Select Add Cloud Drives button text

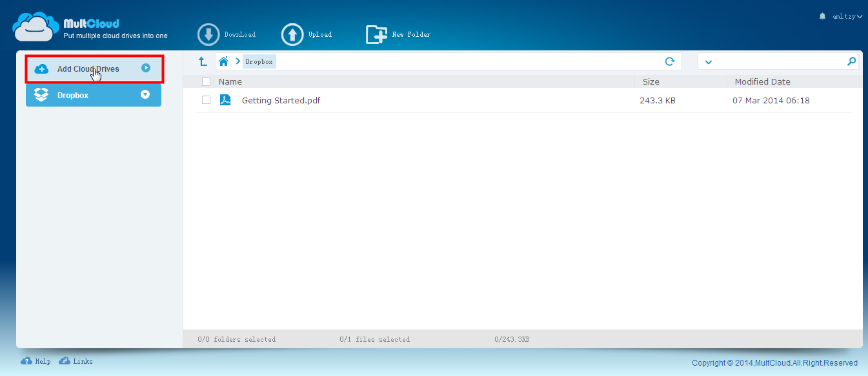(88, 68)
